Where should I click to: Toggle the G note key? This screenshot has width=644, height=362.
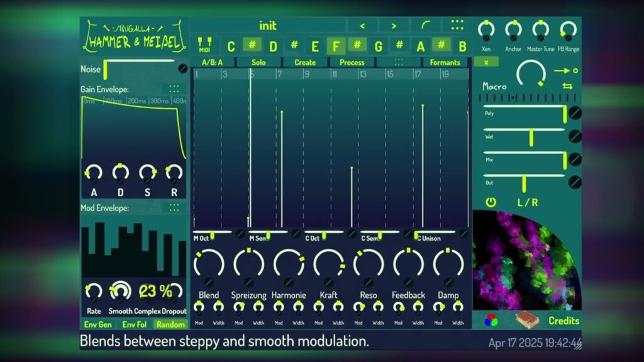tap(378, 47)
